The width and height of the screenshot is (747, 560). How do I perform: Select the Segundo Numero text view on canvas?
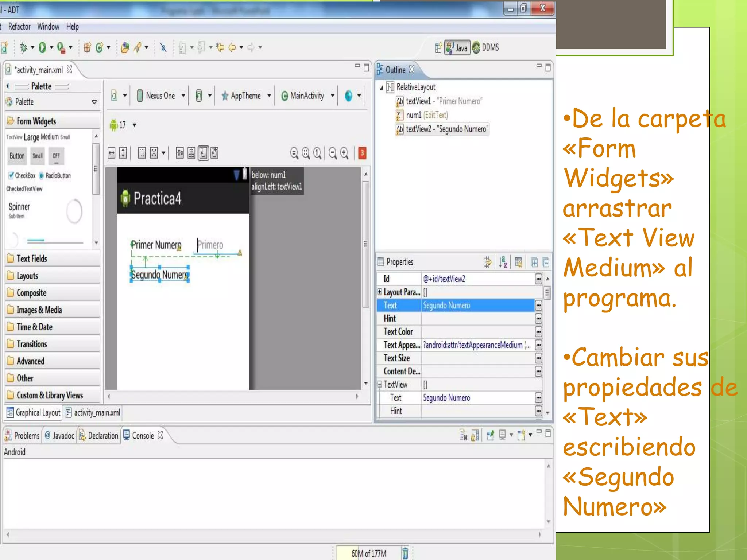pyautogui.click(x=160, y=275)
